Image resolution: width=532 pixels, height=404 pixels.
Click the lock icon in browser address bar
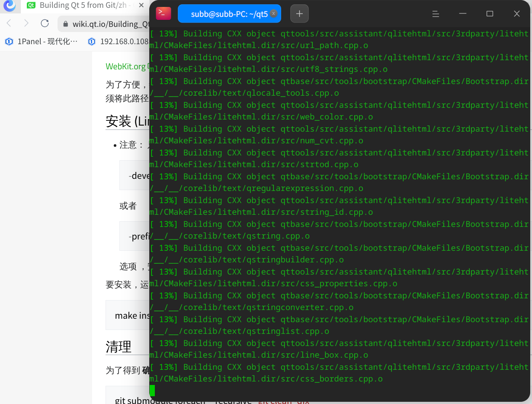point(65,24)
